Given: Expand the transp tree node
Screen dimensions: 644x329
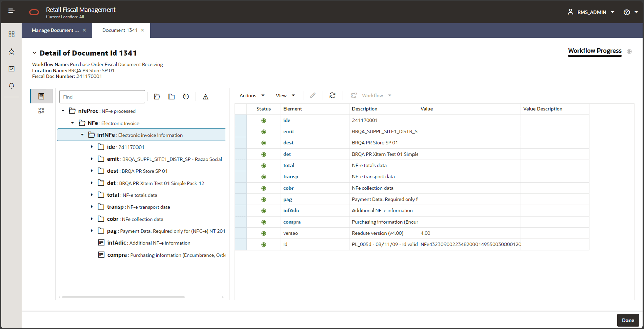Looking at the screenshot, I should [92, 207].
